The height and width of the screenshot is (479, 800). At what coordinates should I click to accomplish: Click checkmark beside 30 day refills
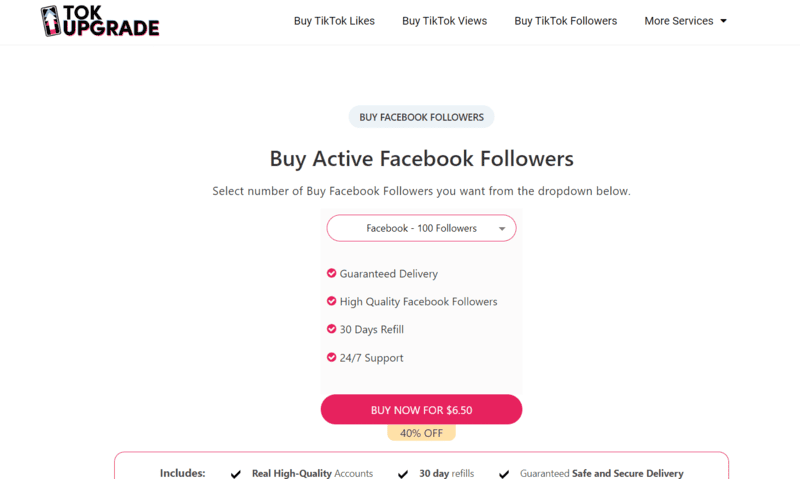pos(403,474)
